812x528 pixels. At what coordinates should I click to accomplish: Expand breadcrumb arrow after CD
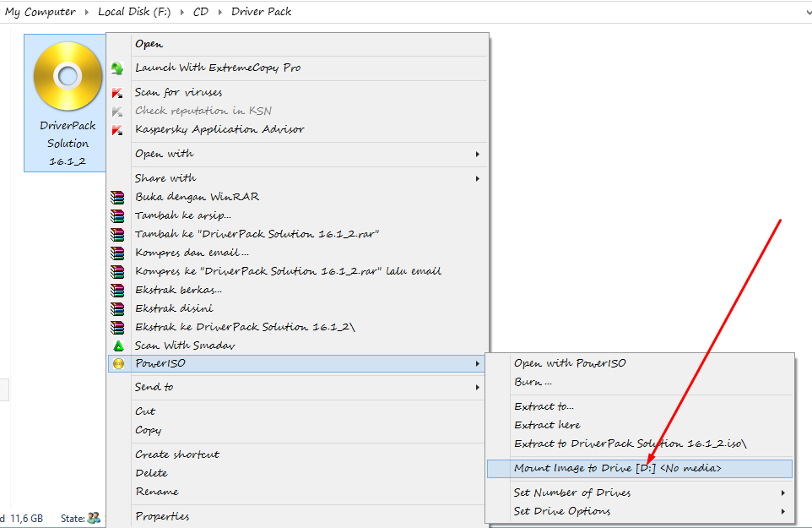click(x=219, y=12)
